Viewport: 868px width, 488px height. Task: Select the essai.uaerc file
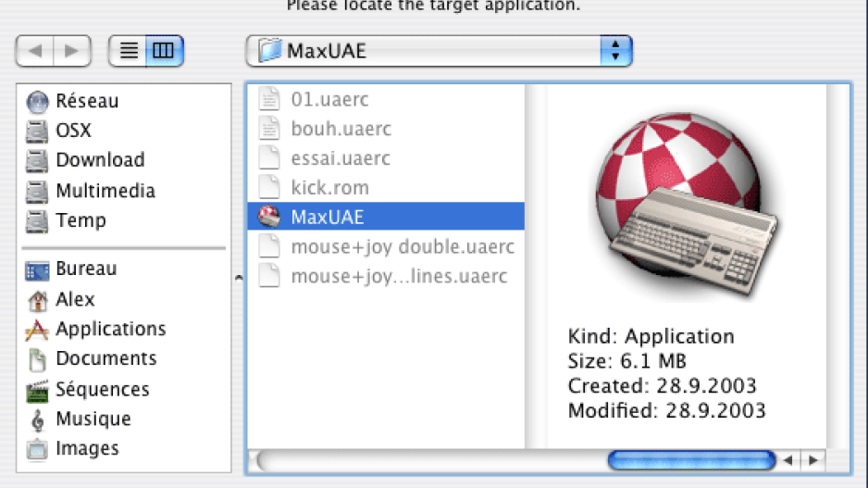pyautogui.click(x=386, y=158)
